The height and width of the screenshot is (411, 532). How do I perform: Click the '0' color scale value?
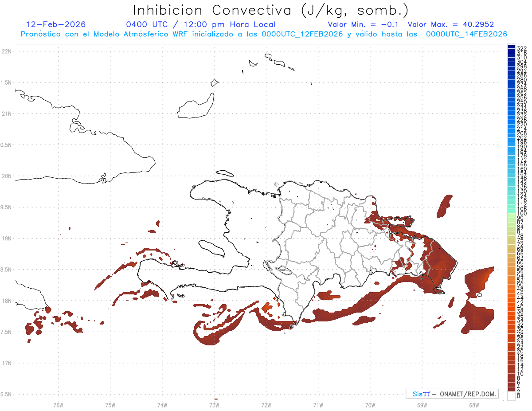pos(519,396)
